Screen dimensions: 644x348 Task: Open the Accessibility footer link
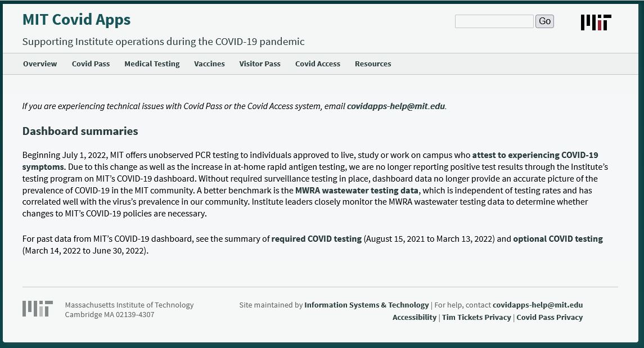click(415, 317)
